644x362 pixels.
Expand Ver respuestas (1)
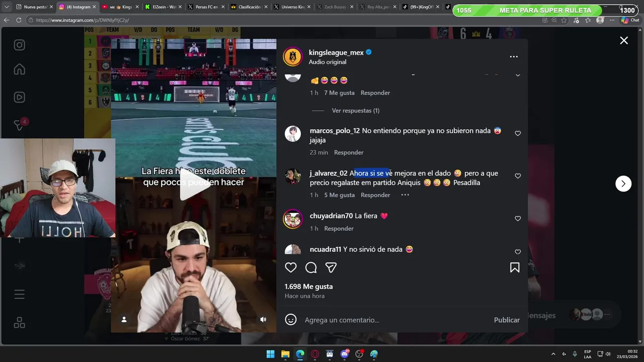[x=356, y=111]
